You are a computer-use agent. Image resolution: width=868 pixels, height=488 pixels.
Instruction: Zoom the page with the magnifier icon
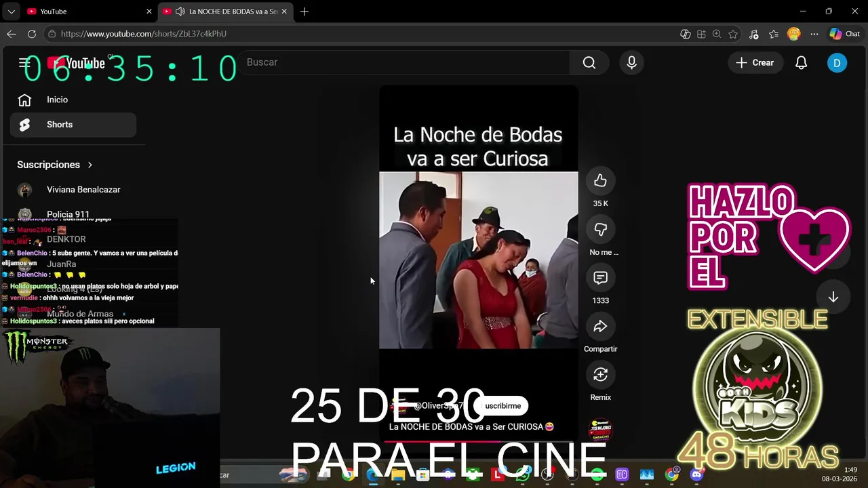(x=717, y=34)
